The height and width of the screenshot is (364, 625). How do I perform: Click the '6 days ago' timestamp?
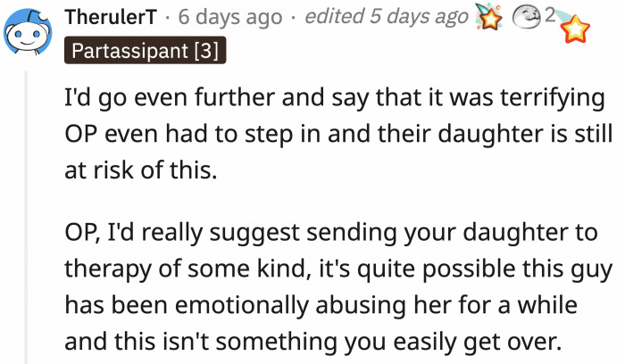[x=230, y=17]
